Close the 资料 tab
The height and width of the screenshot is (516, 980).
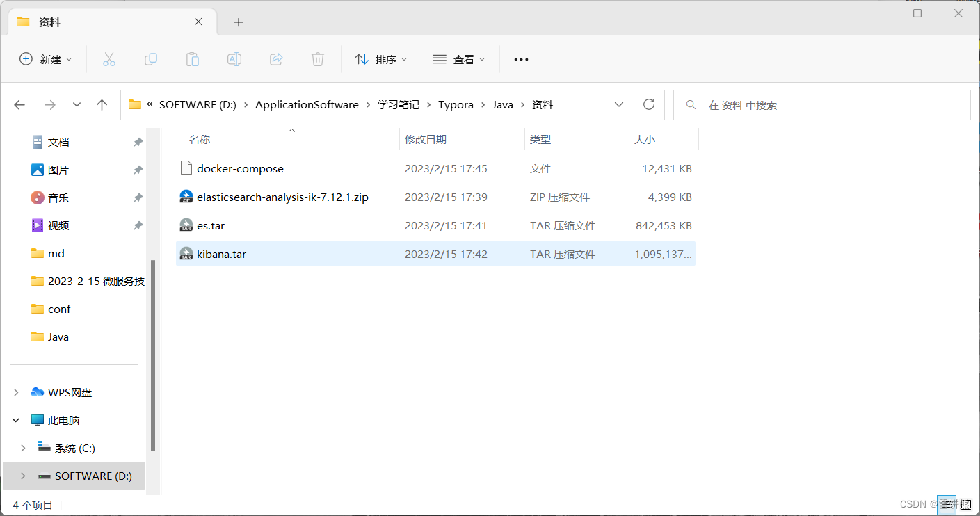click(198, 22)
